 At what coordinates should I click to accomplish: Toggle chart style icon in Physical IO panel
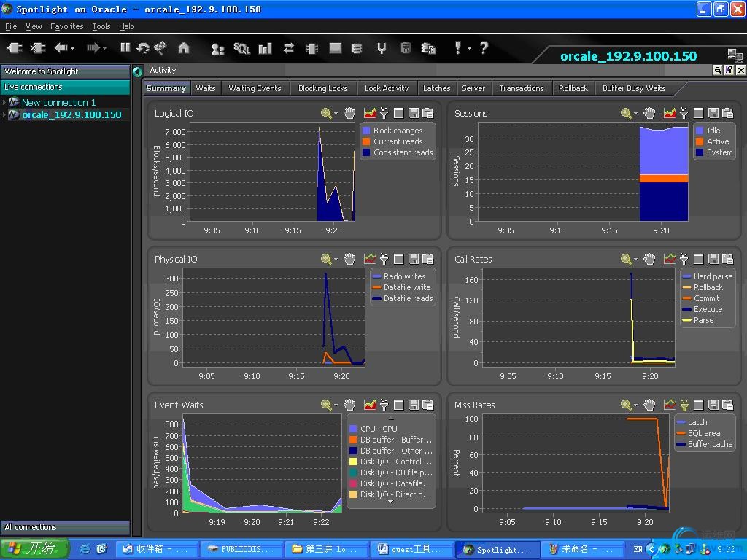pyautogui.click(x=370, y=259)
